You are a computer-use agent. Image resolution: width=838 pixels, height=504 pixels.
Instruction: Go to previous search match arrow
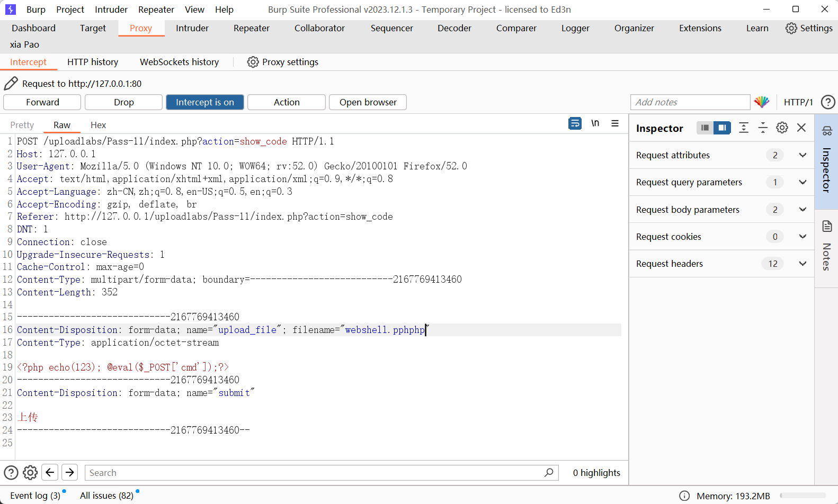50,472
